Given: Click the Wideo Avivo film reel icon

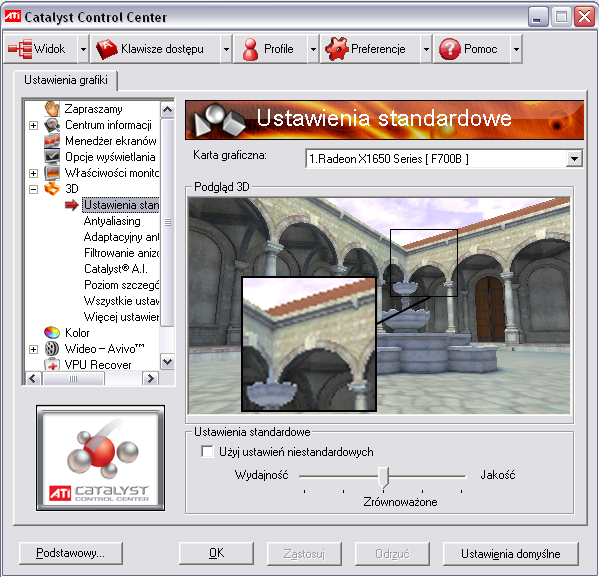Looking at the screenshot, I should pos(52,348).
